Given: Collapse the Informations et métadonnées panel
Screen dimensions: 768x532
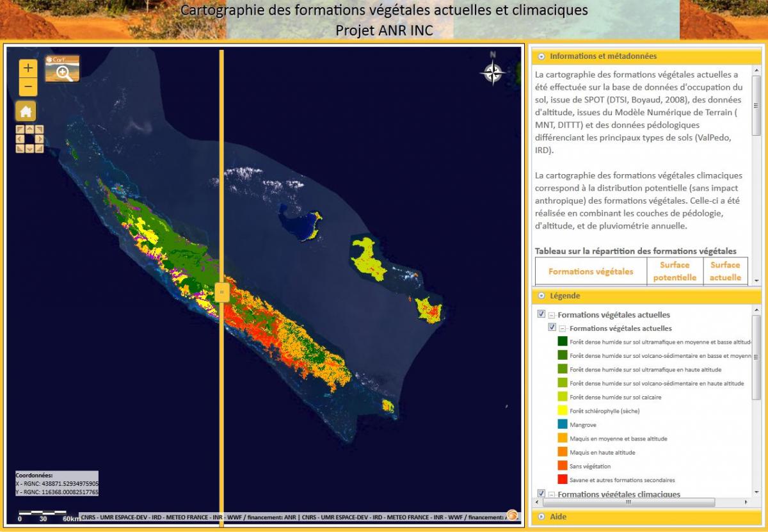Looking at the screenshot, I should pyautogui.click(x=541, y=56).
